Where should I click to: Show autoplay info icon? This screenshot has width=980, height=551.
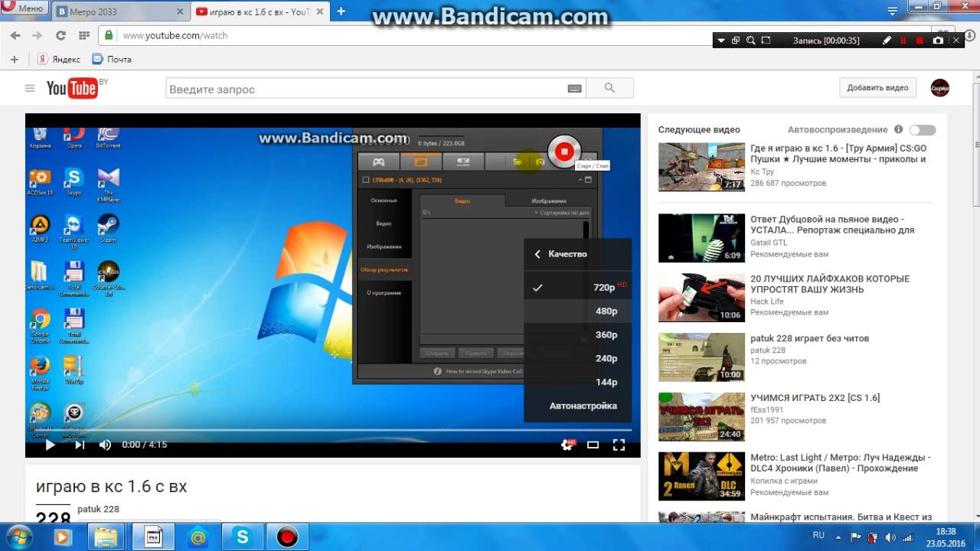898,129
